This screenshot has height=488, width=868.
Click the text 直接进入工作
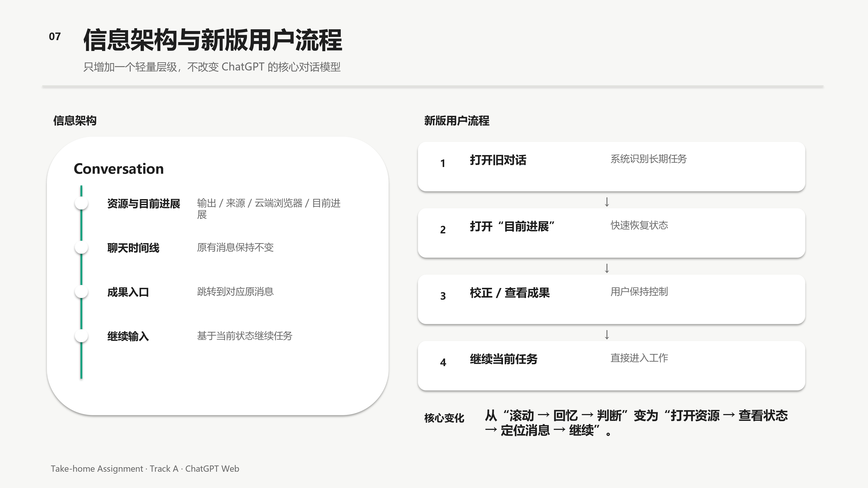(639, 358)
